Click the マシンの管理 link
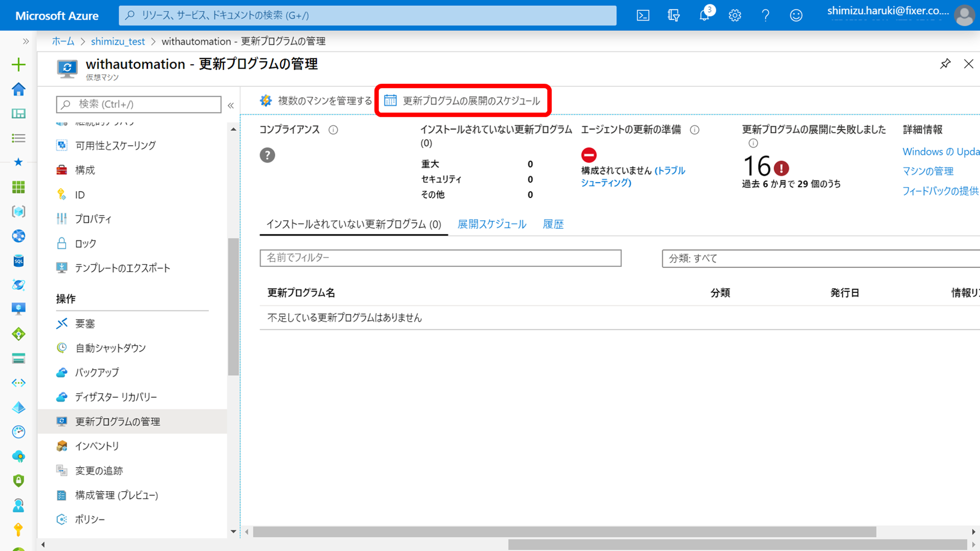The image size is (980, 551). point(927,171)
